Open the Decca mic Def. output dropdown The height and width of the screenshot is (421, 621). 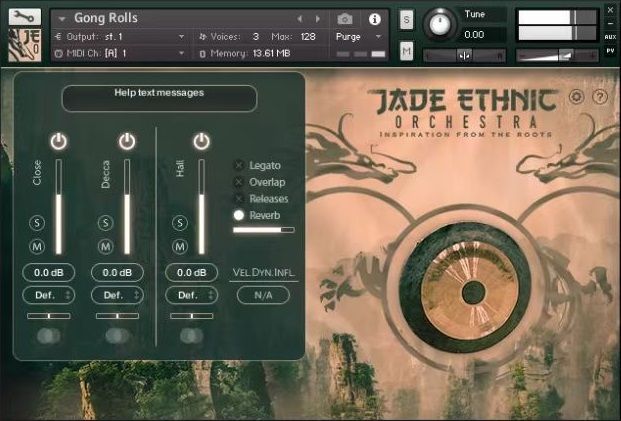(117, 295)
